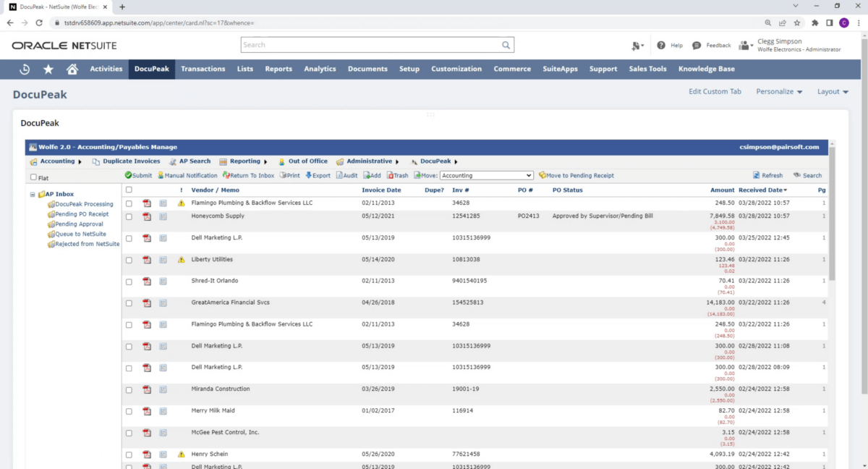
Task: Check the Miranda Construction row checkbox
Action: (129, 389)
